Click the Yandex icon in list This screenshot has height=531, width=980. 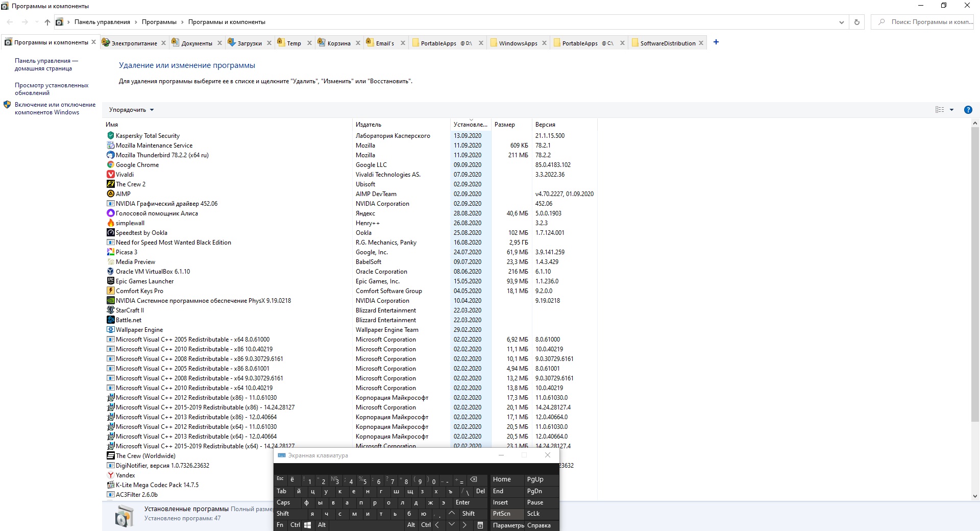click(110, 475)
